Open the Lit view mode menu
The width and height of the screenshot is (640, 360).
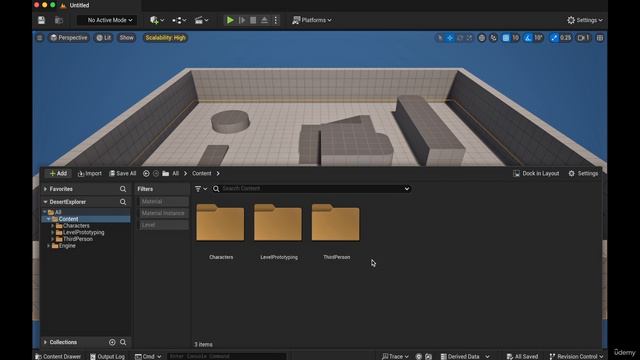104,38
